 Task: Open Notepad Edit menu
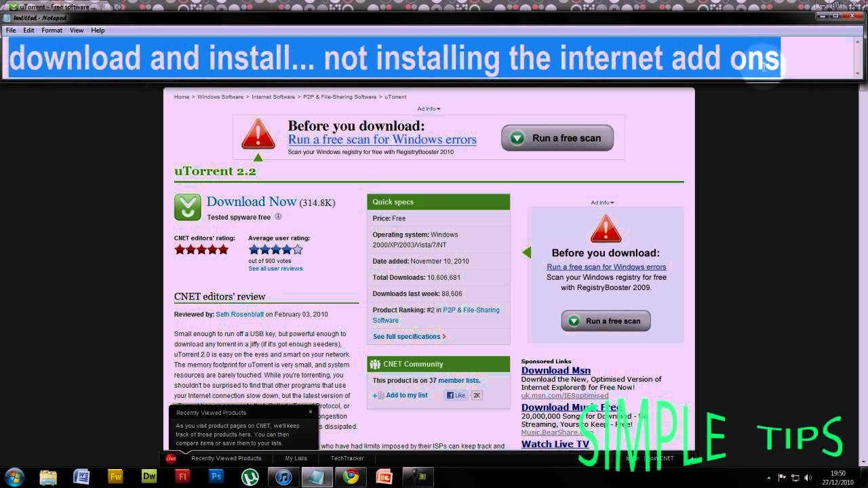28,30
